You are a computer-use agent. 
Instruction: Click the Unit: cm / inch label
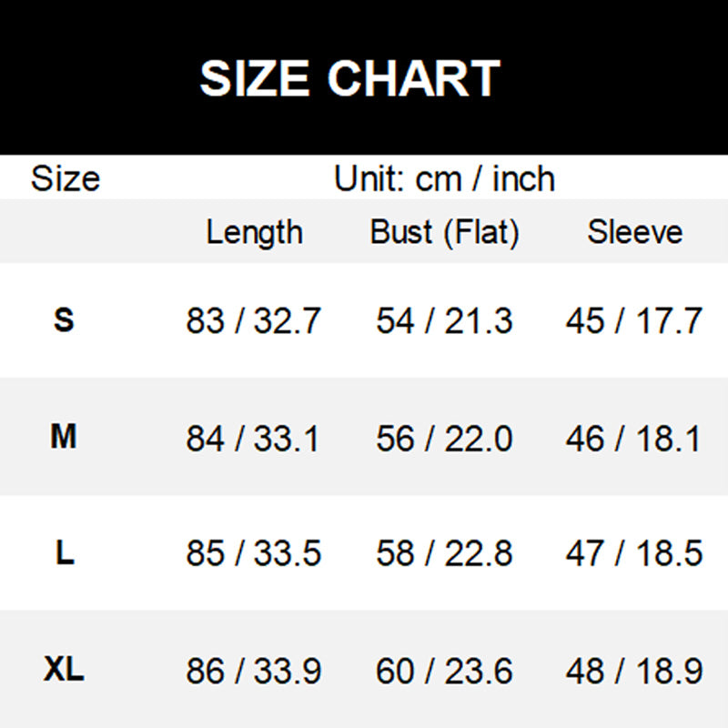pyautogui.click(x=444, y=178)
